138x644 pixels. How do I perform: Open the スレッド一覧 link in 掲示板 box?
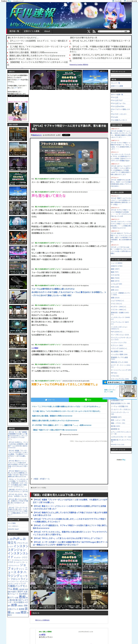(115, 83)
